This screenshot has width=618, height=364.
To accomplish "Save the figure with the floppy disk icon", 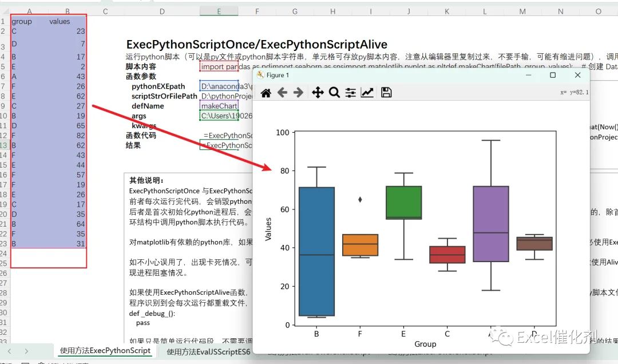I will point(386,93).
